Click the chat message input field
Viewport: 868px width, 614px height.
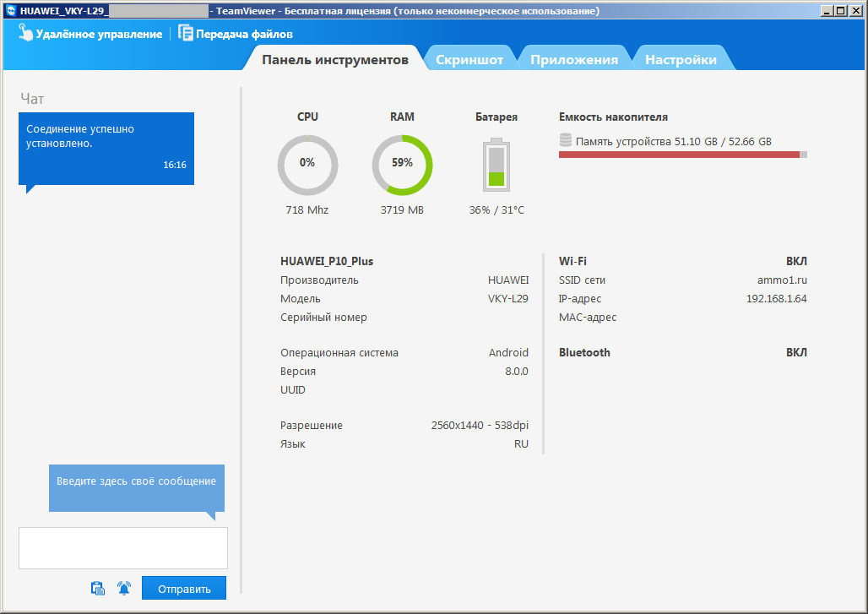(x=123, y=548)
